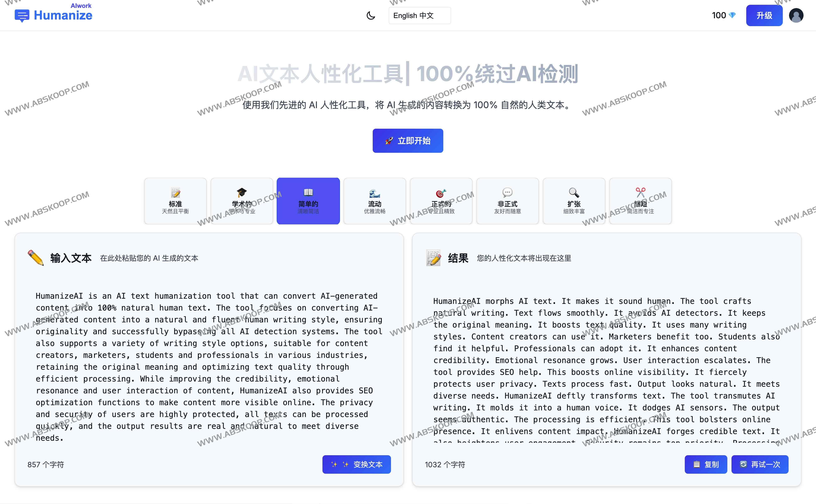The height and width of the screenshot is (504, 816).
Task: Select the dart 正式的 style icon
Action: tap(441, 193)
